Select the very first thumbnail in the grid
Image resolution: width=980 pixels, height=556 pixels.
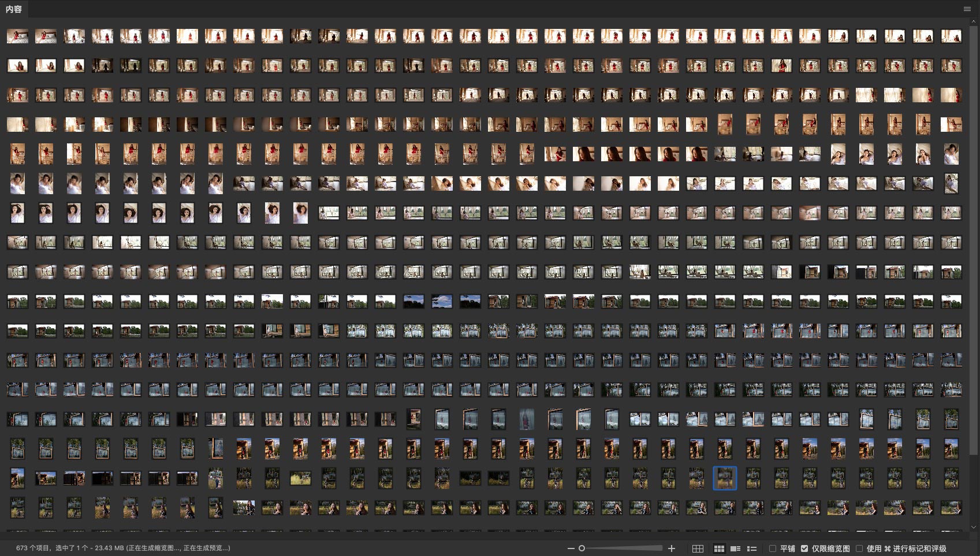coord(17,36)
